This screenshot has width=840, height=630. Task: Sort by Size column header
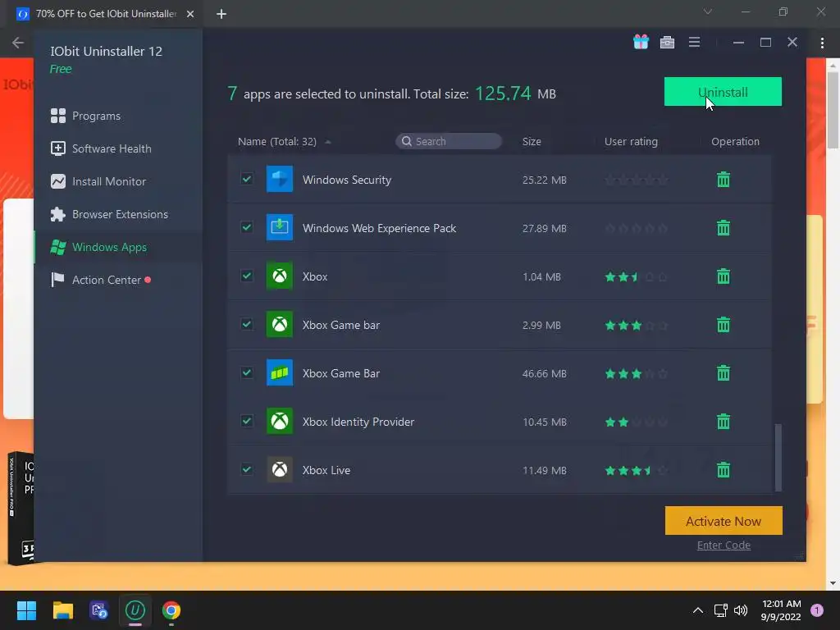pyautogui.click(x=532, y=141)
